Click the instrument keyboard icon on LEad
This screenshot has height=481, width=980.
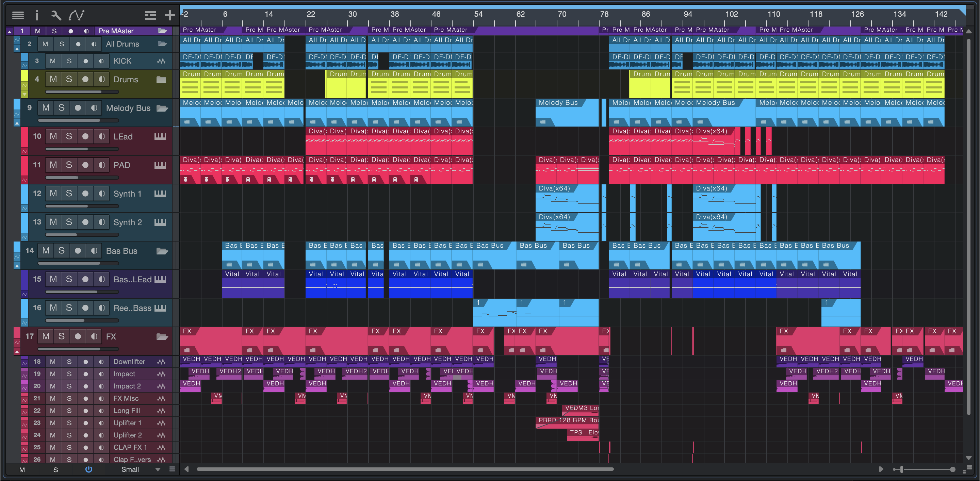point(160,136)
